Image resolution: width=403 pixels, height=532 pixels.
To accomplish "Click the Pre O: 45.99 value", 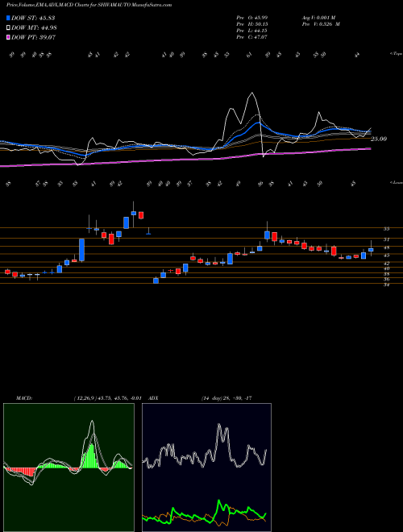I will click(x=251, y=18).
